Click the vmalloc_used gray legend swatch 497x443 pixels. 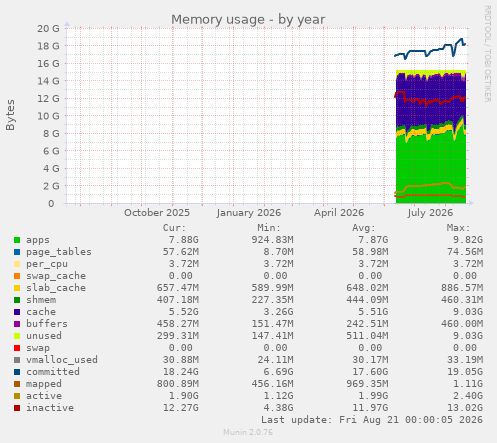point(17,360)
